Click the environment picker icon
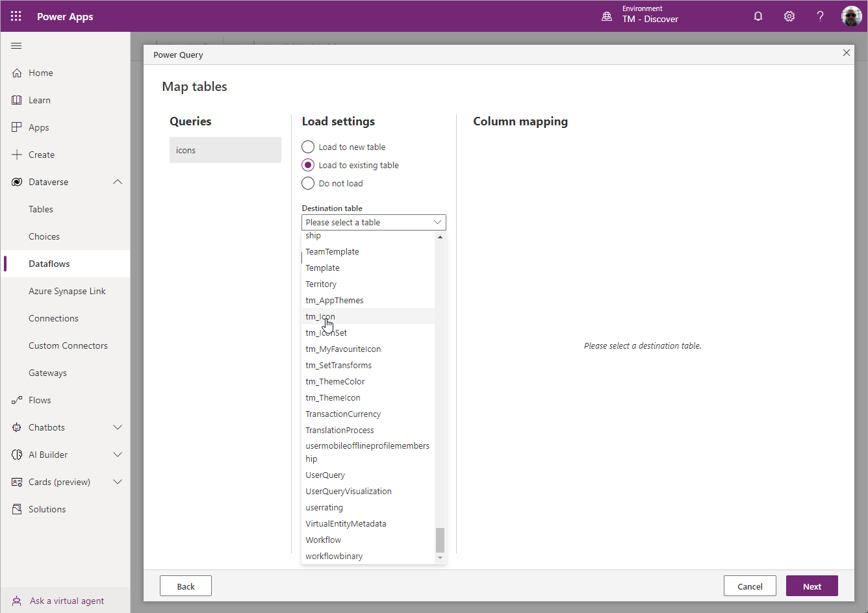Image resolution: width=868 pixels, height=613 pixels. (607, 16)
